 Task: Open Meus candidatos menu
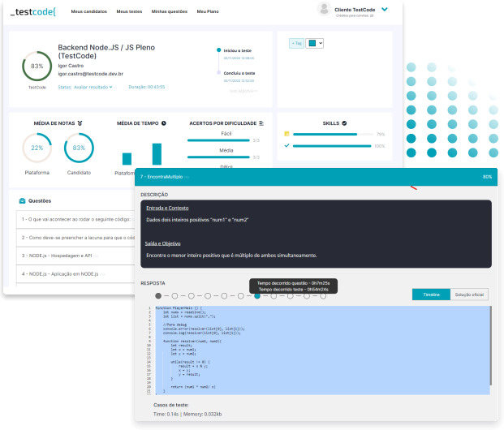tap(88, 12)
